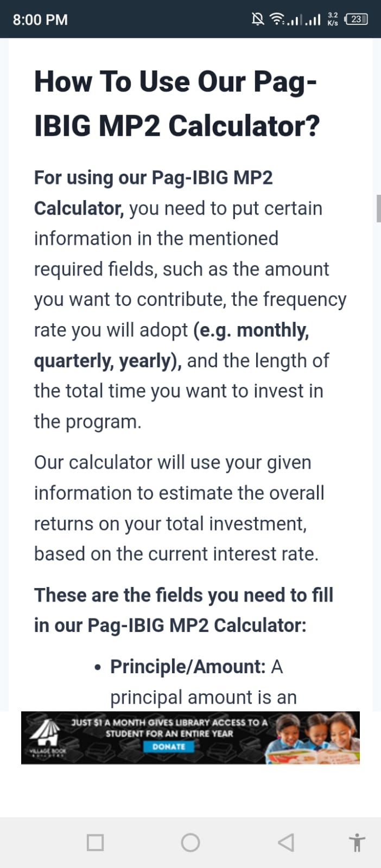Click the "Principle/Amount:" bullet item
Image resolution: width=381 pixels, height=868 pixels.
pos(188,666)
